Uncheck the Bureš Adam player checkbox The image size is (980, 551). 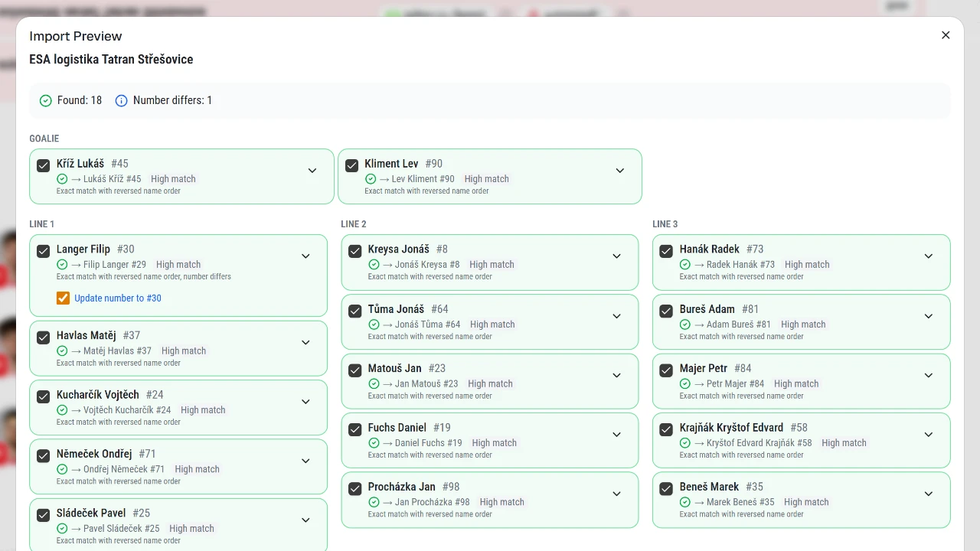(x=666, y=311)
